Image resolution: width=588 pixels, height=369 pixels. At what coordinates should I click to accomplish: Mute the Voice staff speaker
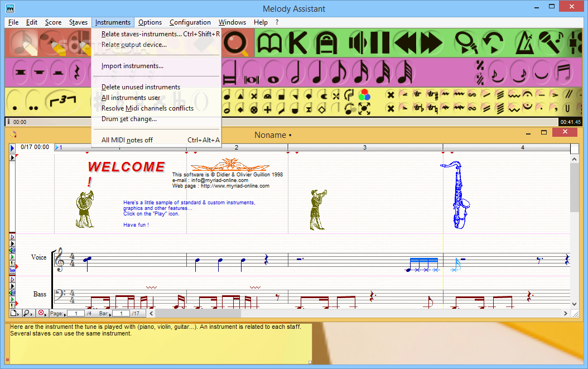pos(12,251)
